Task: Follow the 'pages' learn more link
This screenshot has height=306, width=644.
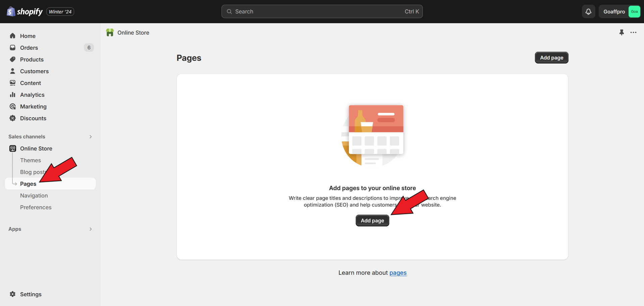Action: point(398,273)
